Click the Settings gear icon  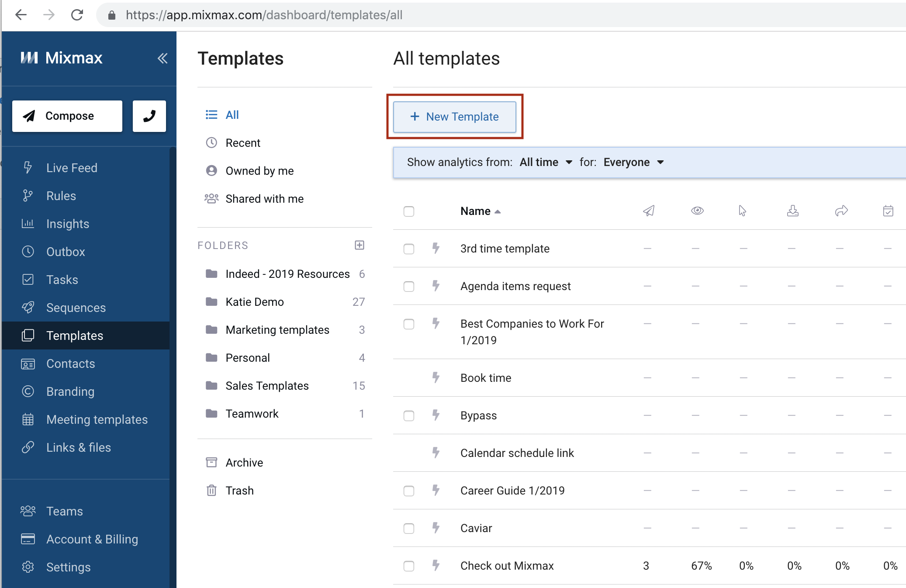(x=28, y=567)
